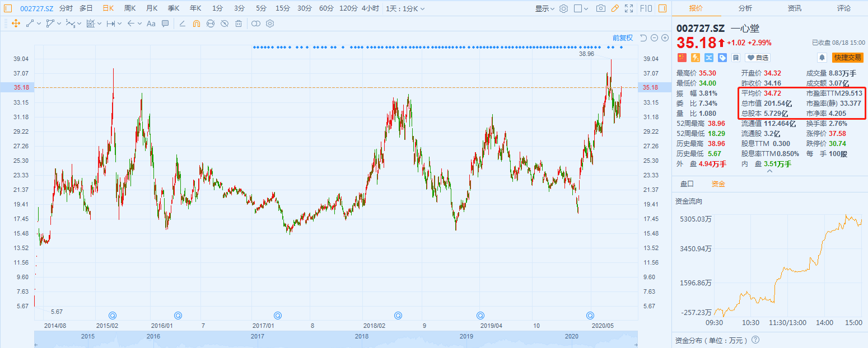The height and width of the screenshot is (348, 868).
Task: Click the 快捷交易 quick trade button
Action: tap(847, 58)
